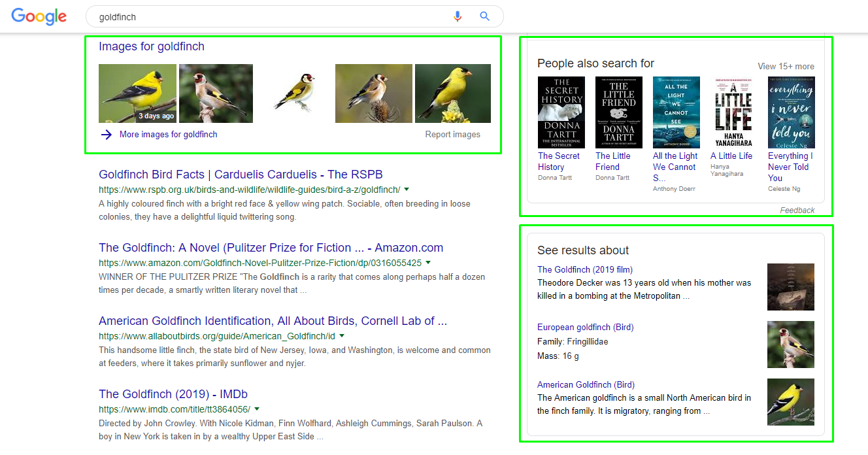Open the first goldfinch image, labeled 3 days ago
This screenshot has height=455, width=868.
(137, 93)
